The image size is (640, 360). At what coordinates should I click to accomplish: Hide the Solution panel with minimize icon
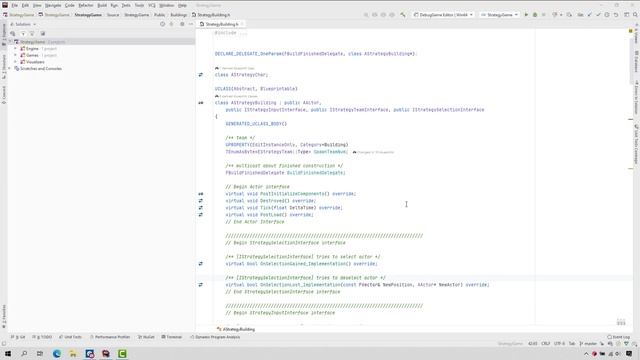tap(191, 24)
